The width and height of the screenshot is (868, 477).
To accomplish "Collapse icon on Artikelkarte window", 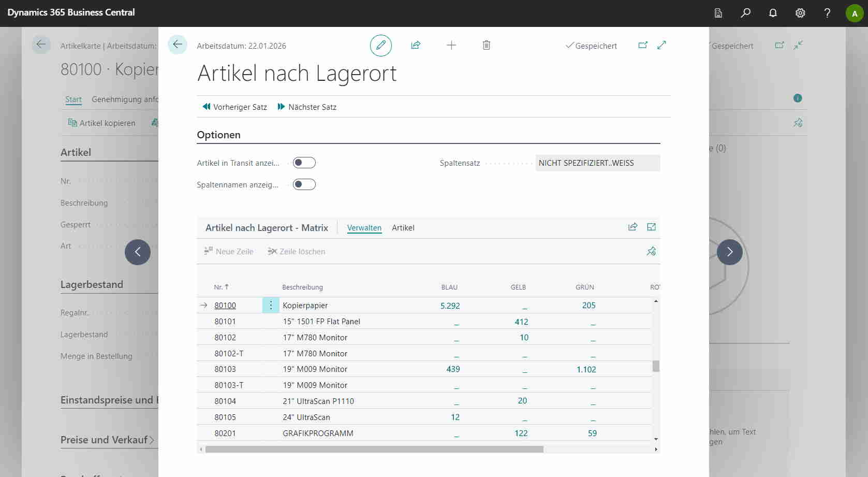I will (x=798, y=45).
